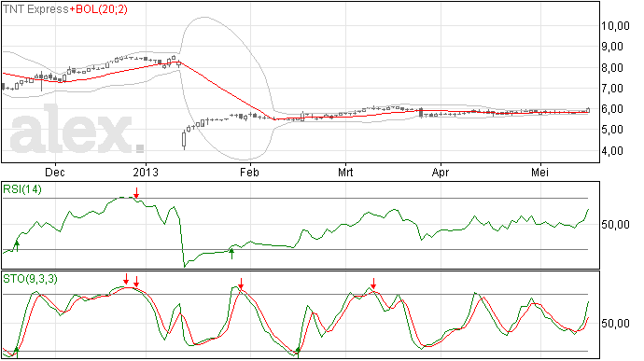The image size is (644, 361).
Task: Click the red STO sell arrow near February
Action: 241,284
